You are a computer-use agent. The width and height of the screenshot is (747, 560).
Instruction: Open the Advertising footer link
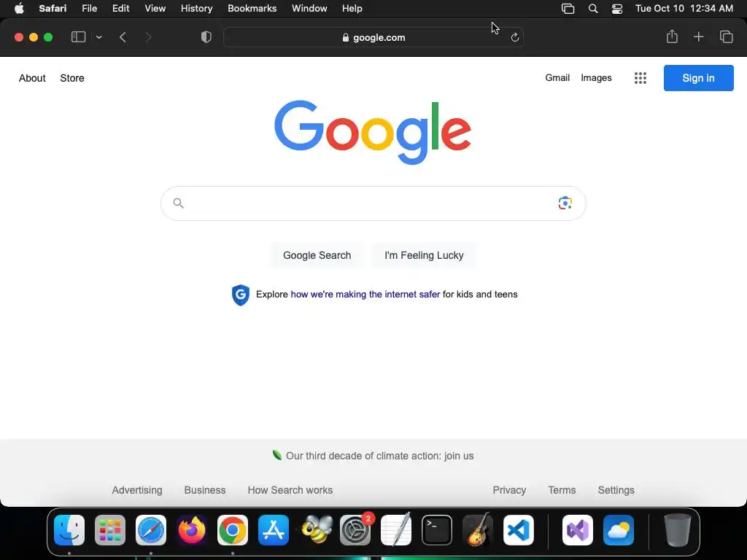(x=136, y=490)
